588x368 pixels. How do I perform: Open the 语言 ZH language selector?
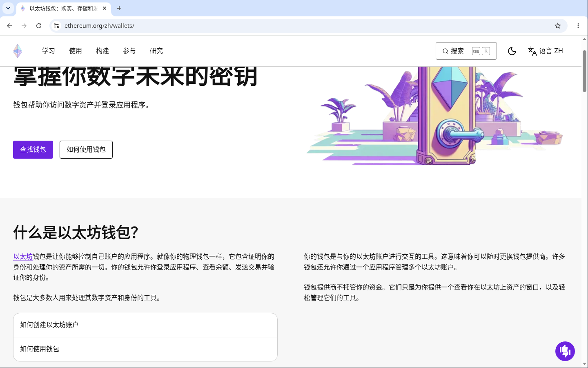point(546,51)
